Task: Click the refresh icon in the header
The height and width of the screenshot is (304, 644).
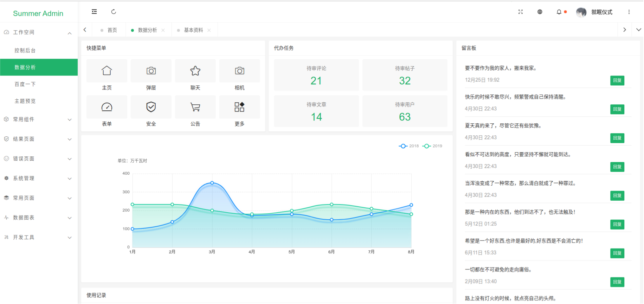Action: (114, 12)
